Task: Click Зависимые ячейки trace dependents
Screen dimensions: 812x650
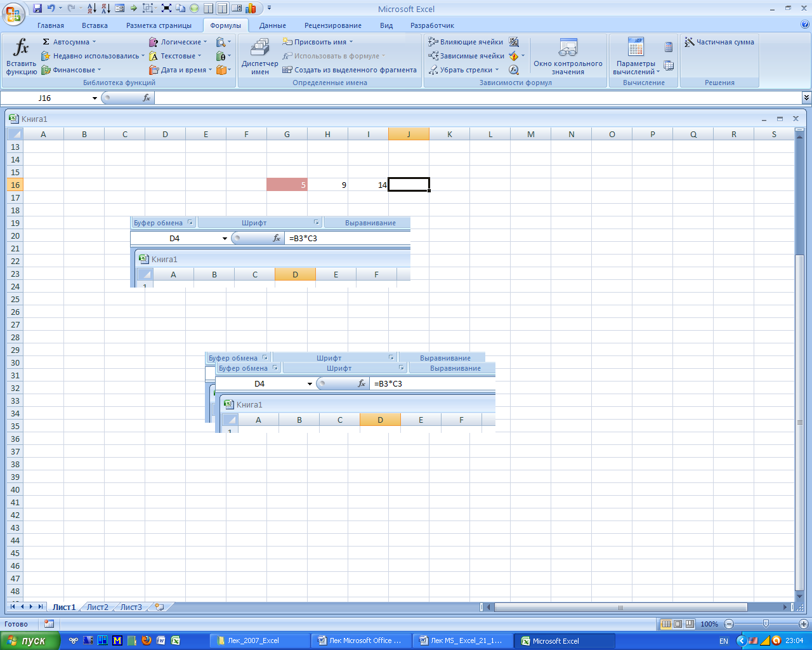Action: (466, 56)
